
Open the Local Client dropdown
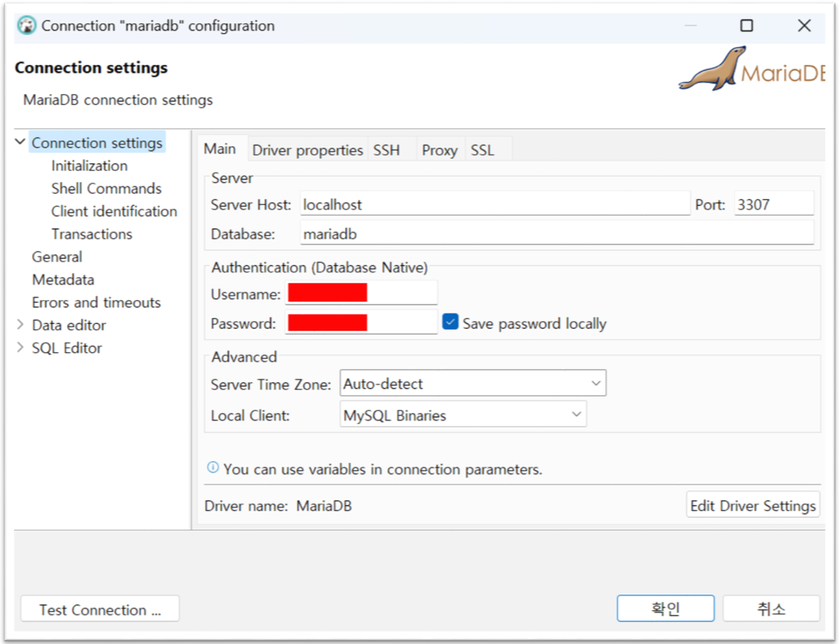(463, 415)
